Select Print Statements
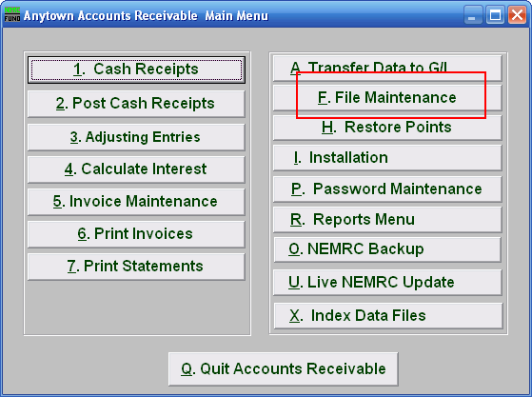 click(x=136, y=267)
